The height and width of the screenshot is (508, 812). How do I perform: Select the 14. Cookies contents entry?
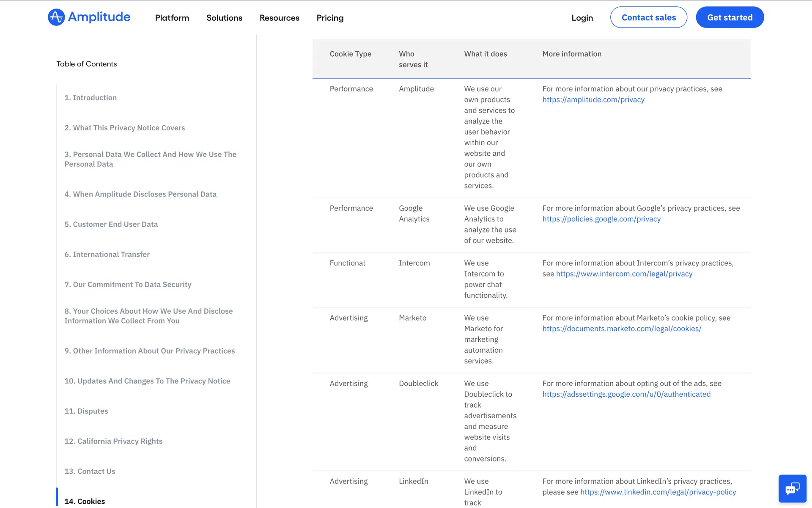(x=85, y=501)
